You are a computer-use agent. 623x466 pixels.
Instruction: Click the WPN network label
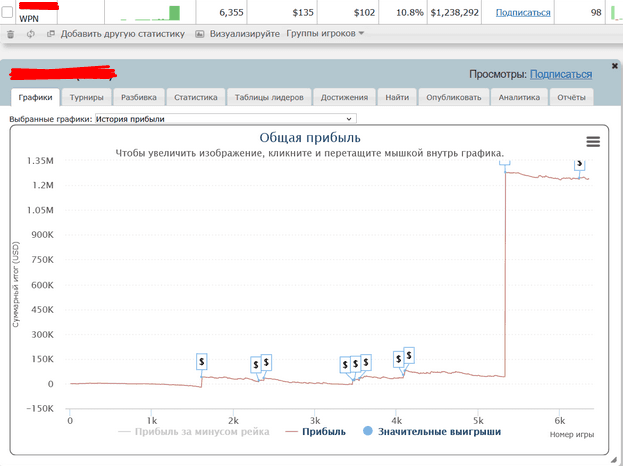click(29, 19)
